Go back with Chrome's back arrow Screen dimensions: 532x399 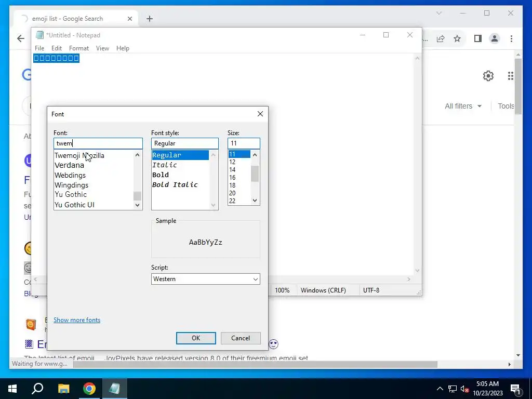coord(21,38)
